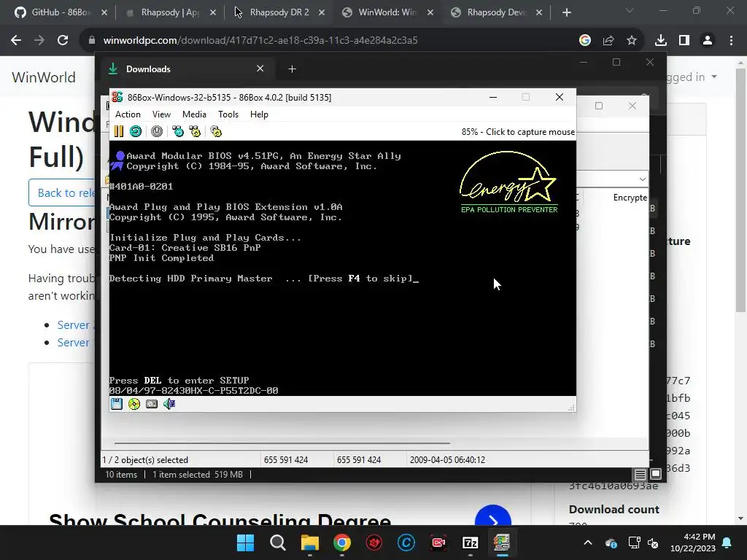Image resolution: width=747 pixels, height=560 pixels.
Task: Open Chrome profile icon
Action: [708, 41]
